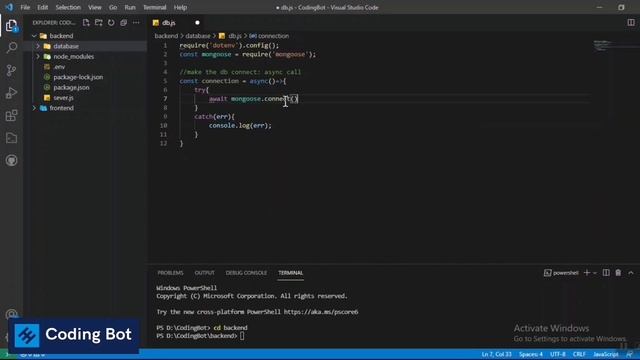
Task: Open the Terminal menu
Action: pyautogui.click(x=155, y=7)
